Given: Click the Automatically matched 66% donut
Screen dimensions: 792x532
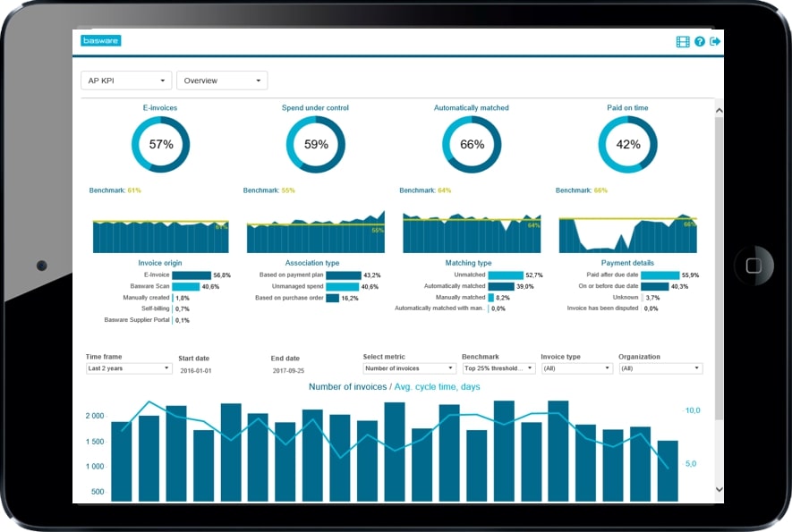Looking at the screenshot, I should [472, 144].
